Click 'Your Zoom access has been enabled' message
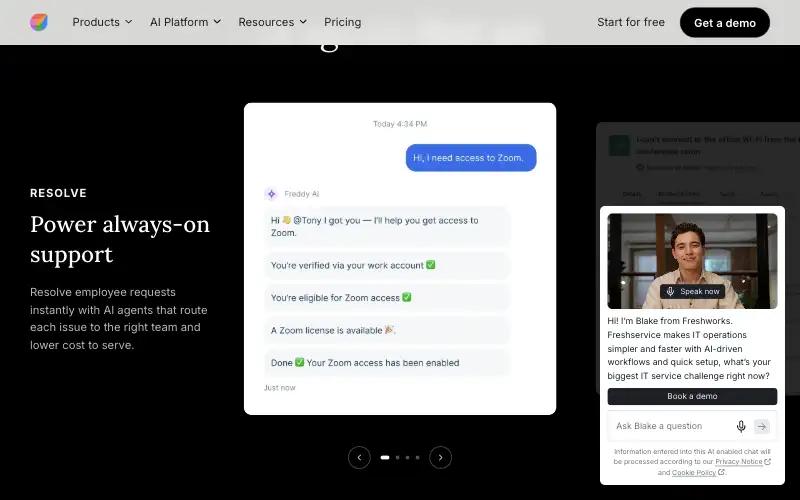Screen dimensions: 800x500 [x=387, y=363]
